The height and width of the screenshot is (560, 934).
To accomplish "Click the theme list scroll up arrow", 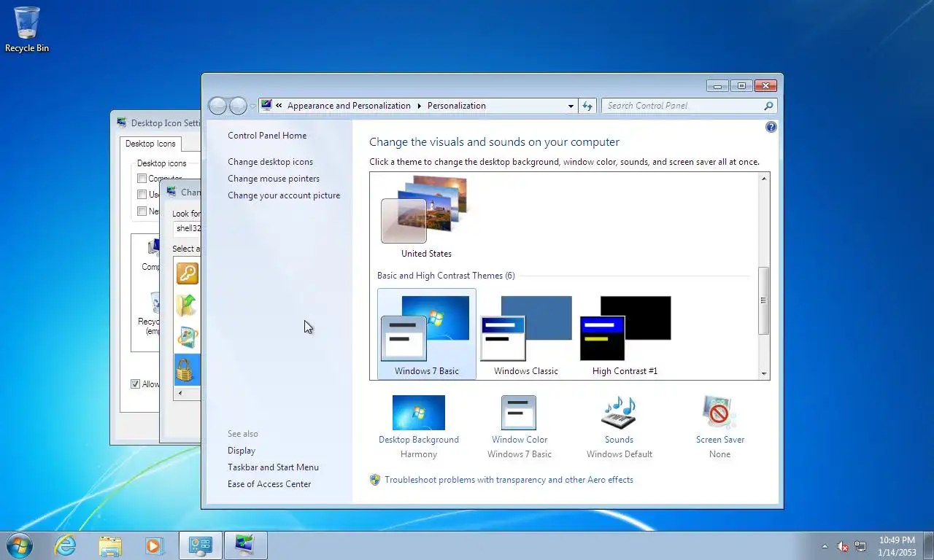I will 764,179.
